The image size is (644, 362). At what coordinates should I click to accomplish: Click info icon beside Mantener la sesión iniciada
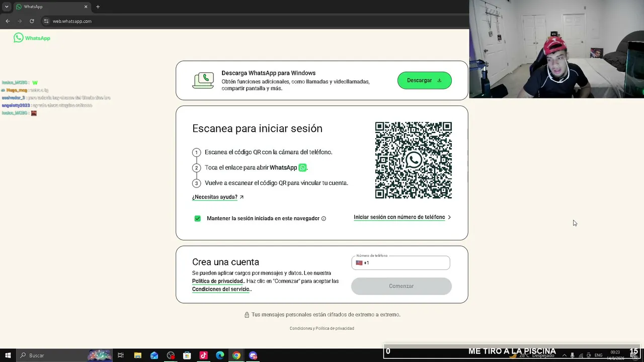324,219
